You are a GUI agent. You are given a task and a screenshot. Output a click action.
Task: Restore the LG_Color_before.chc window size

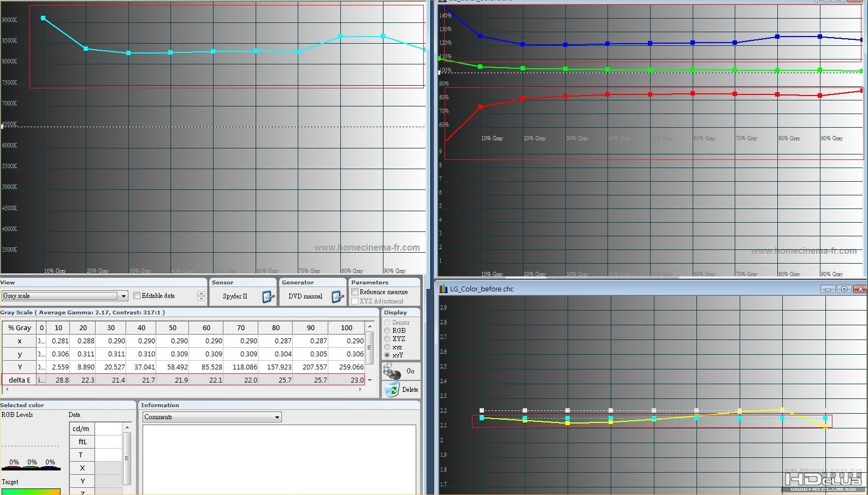844,289
